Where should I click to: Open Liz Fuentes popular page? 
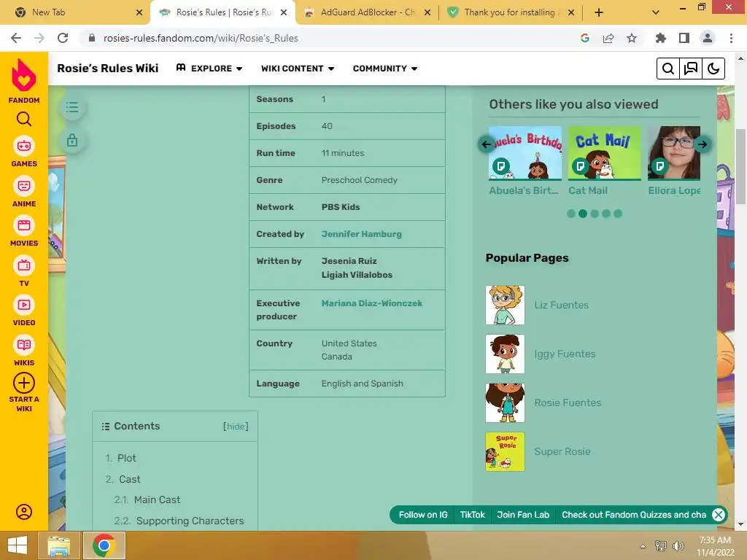(x=561, y=306)
